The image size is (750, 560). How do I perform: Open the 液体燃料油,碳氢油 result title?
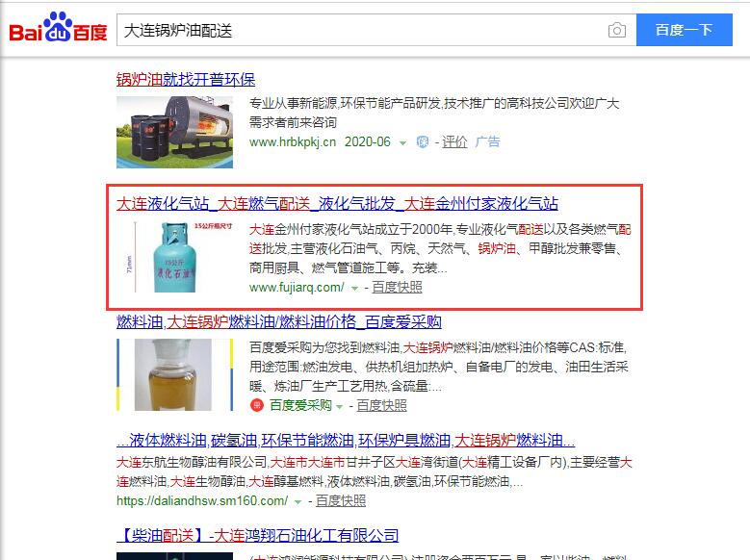[346, 440]
